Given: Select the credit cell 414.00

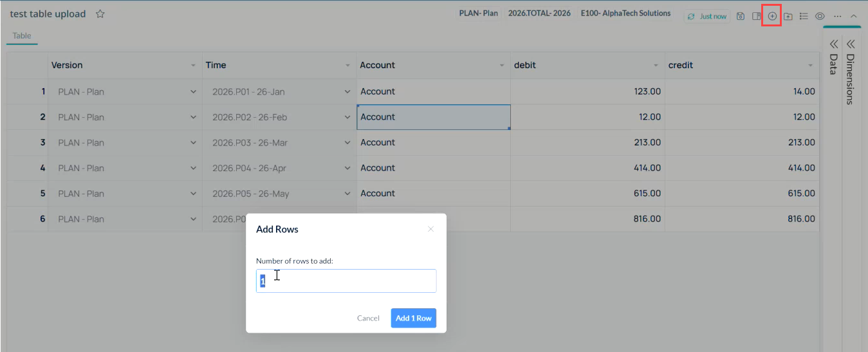Looking at the screenshot, I should tap(742, 168).
